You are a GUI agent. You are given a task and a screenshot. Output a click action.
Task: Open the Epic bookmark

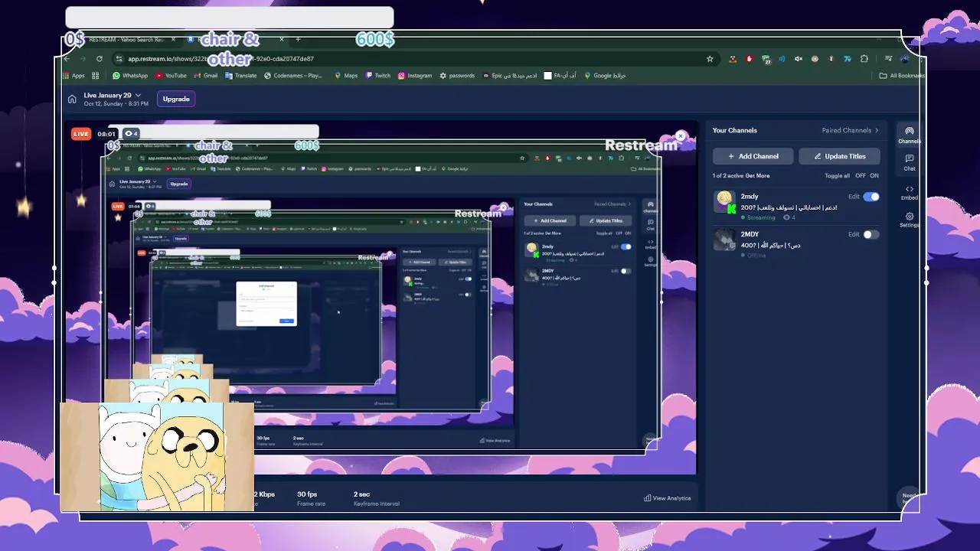[x=509, y=76]
